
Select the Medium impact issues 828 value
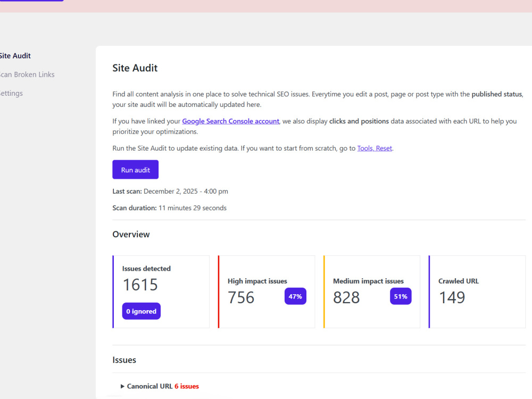346,297
